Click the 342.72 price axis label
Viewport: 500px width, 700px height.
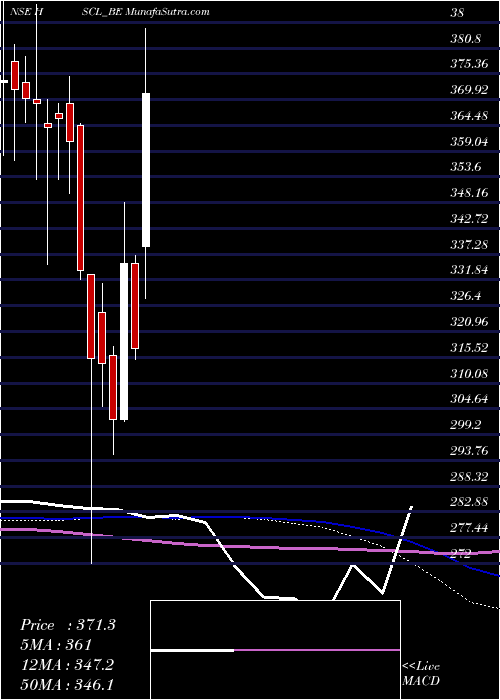469,219
